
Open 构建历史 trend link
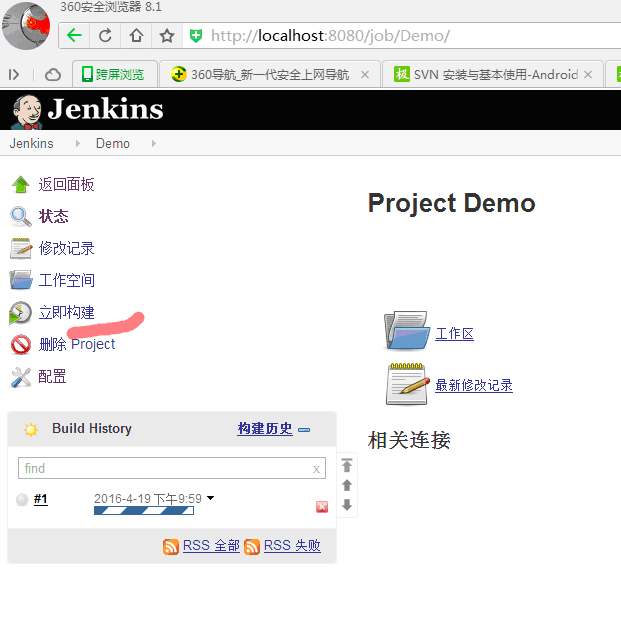pyautogui.click(x=265, y=428)
